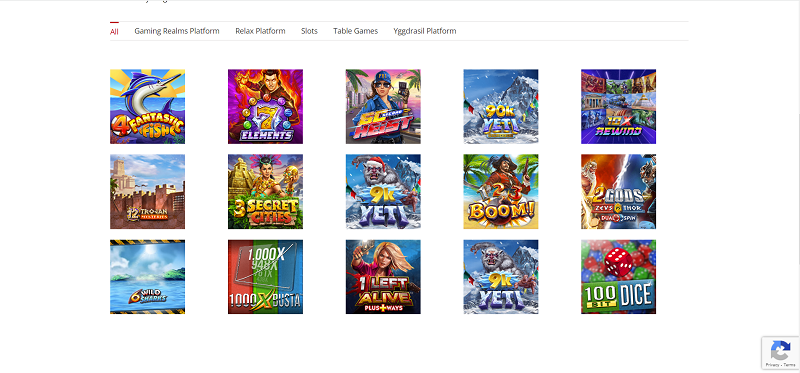This screenshot has height=373, width=800.
Task: Launch the 6C Heist game tile
Action: click(383, 107)
